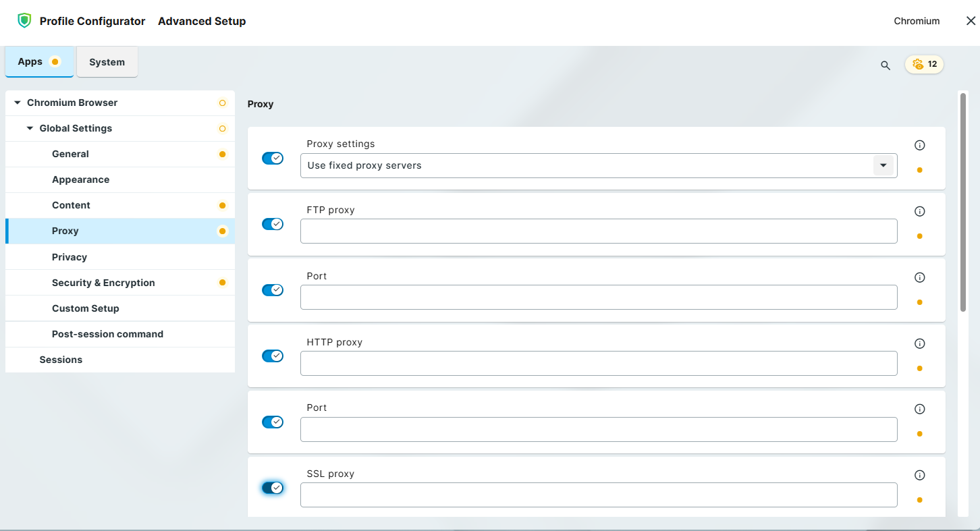The width and height of the screenshot is (980, 531).
Task: Click info icon for SSL proxy
Action: click(919, 475)
